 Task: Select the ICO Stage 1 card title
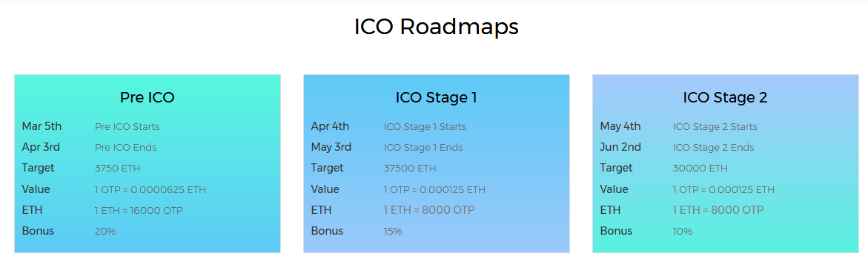[436, 97]
